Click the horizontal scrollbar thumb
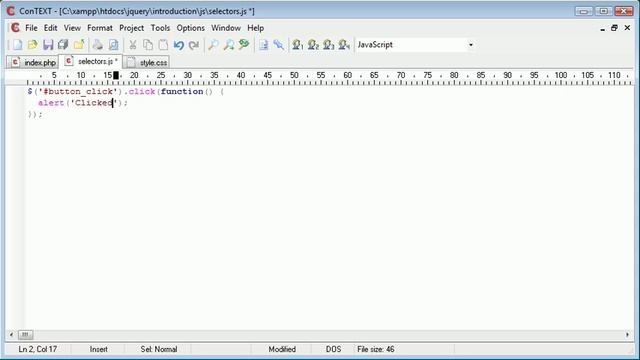640x360 pixels. coord(25,335)
